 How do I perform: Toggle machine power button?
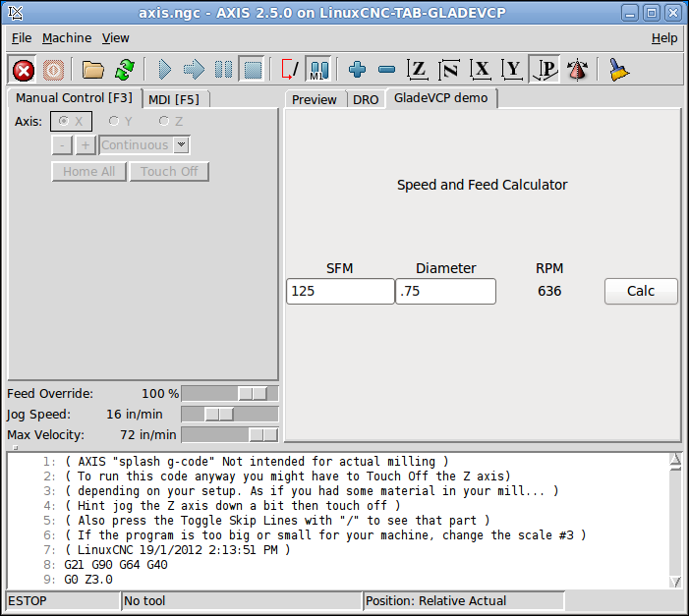(54, 70)
